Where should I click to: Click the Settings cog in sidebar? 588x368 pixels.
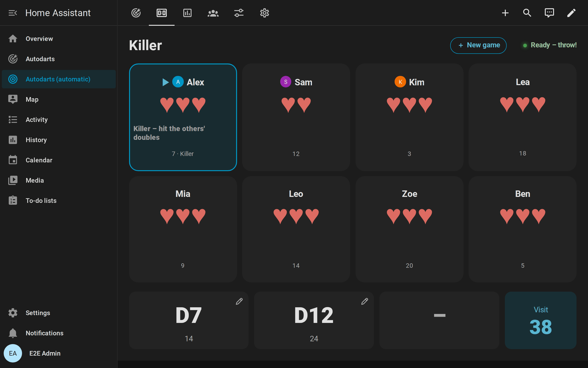(x=13, y=313)
